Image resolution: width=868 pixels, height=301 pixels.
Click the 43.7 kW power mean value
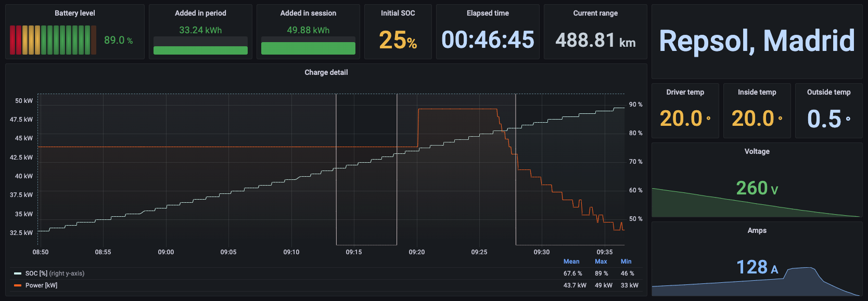[x=575, y=285]
